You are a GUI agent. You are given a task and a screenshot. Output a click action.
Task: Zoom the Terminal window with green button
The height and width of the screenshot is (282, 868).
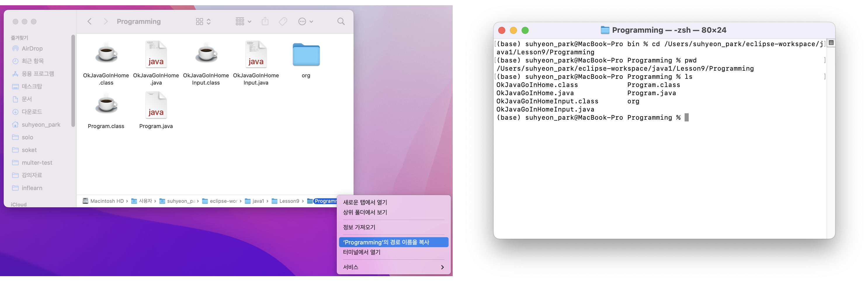pos(525,30)
